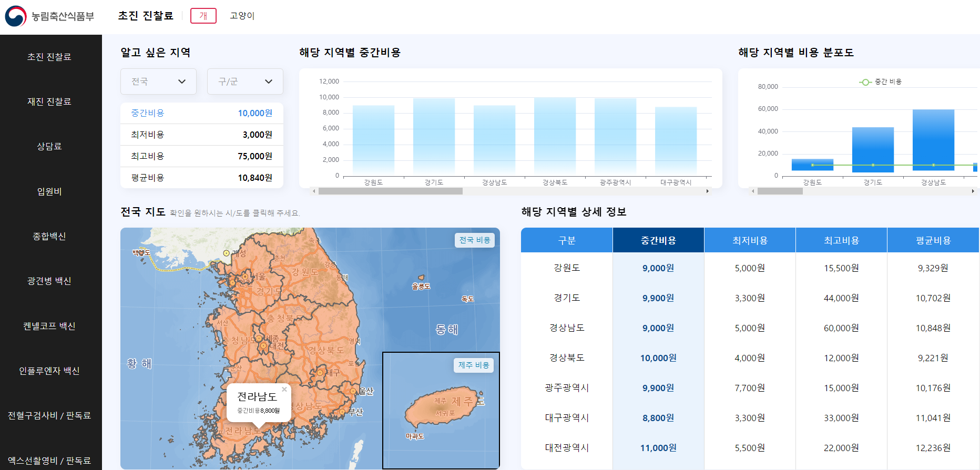Select 인플루엔자 백신 in sidebar
The height and width of the screenshot is (470, 980).
point(49,371)
